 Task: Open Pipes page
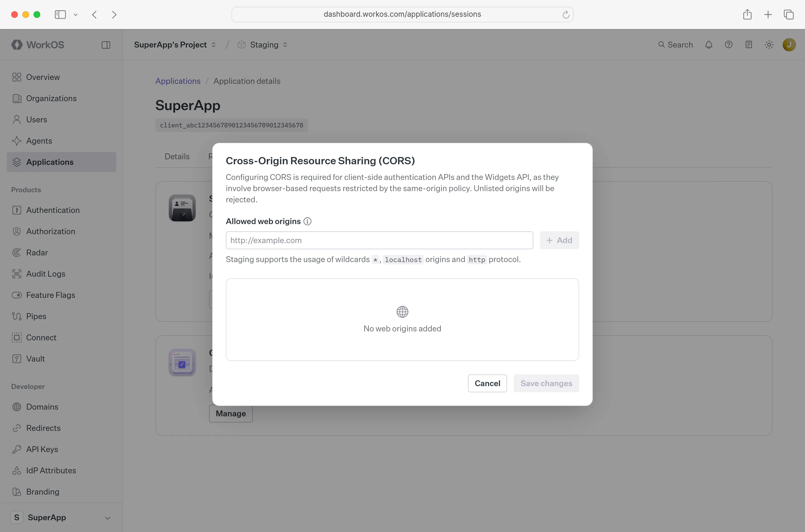click(x=61, y=316)
